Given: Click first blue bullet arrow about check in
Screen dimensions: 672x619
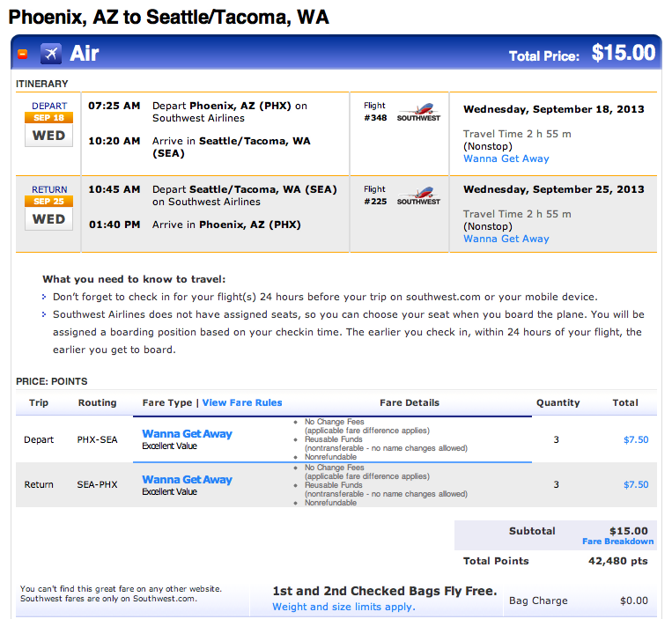Looking at the screenshot, I should click(44, 297).
